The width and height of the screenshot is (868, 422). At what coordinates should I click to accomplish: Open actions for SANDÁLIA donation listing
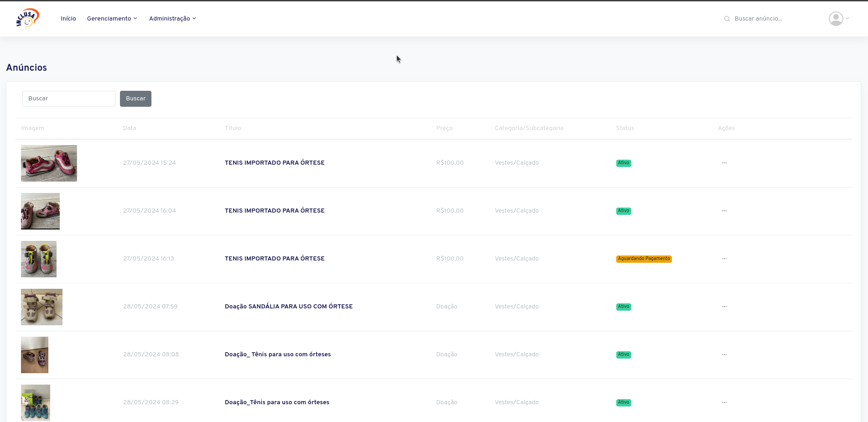tap(724, 307)
